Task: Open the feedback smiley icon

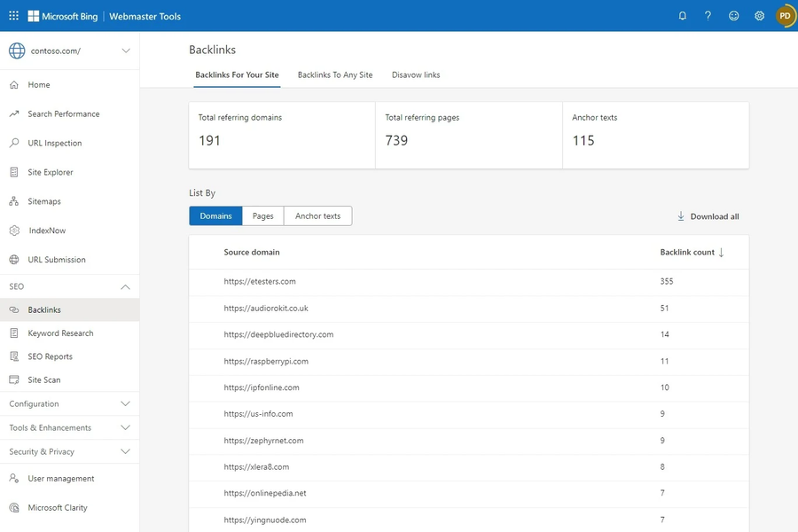Action: pyautogui.click(x=733, y=16)
